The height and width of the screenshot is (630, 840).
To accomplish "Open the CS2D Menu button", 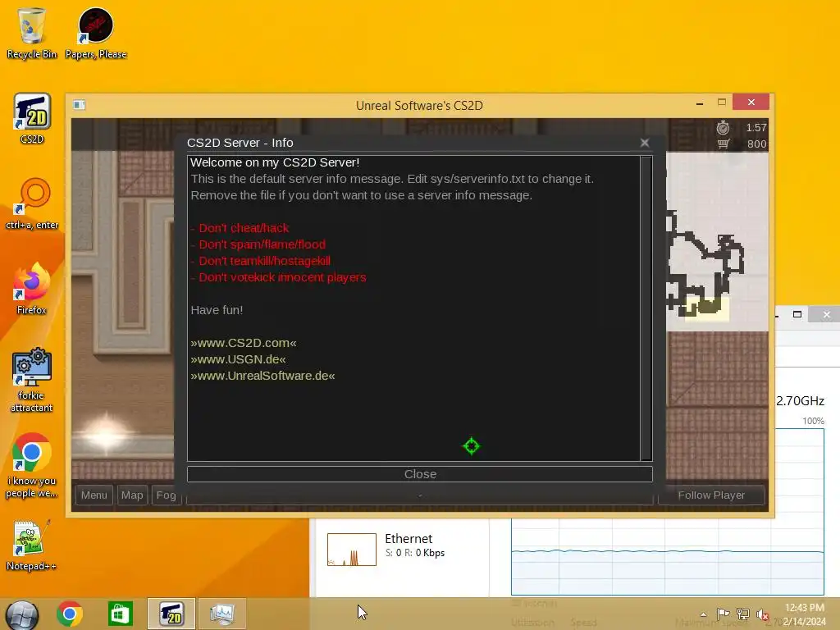I will point(94,495).
